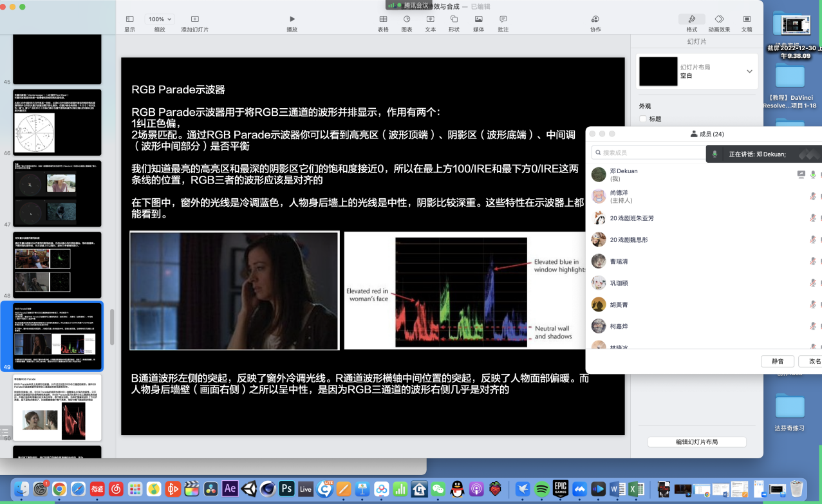This screenshot has width=822, height=504.
Task: Toggle 尚德洋's muted microphone icon
Action: (813, 196)
